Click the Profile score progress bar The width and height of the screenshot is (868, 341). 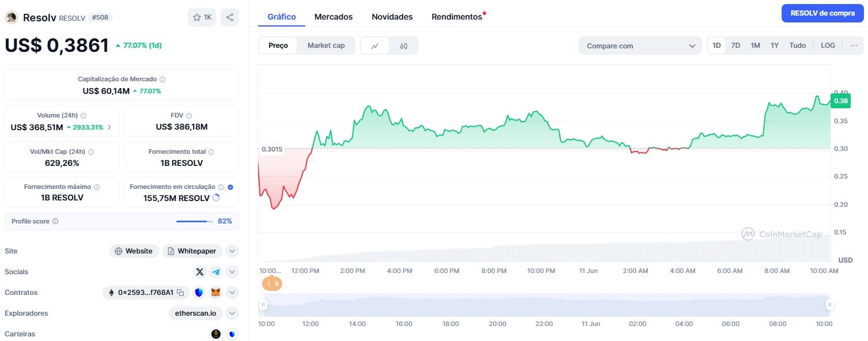pyautogui.click(x=194, y=221)
